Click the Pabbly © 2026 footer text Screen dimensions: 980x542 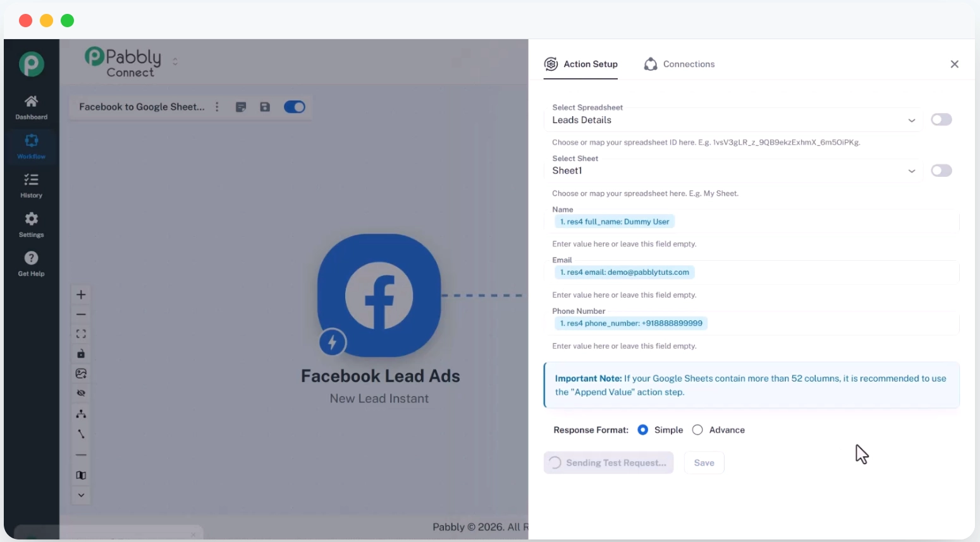tap(480, 527)
